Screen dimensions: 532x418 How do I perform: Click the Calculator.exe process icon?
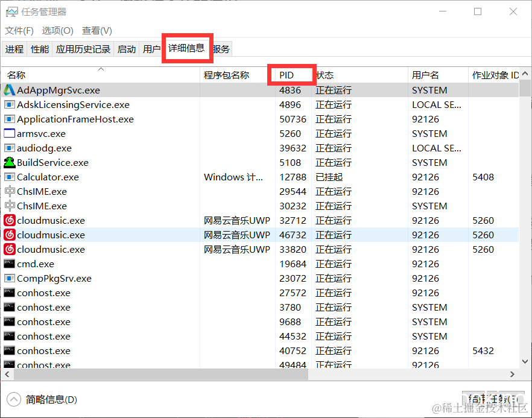[x=9, y=177]
